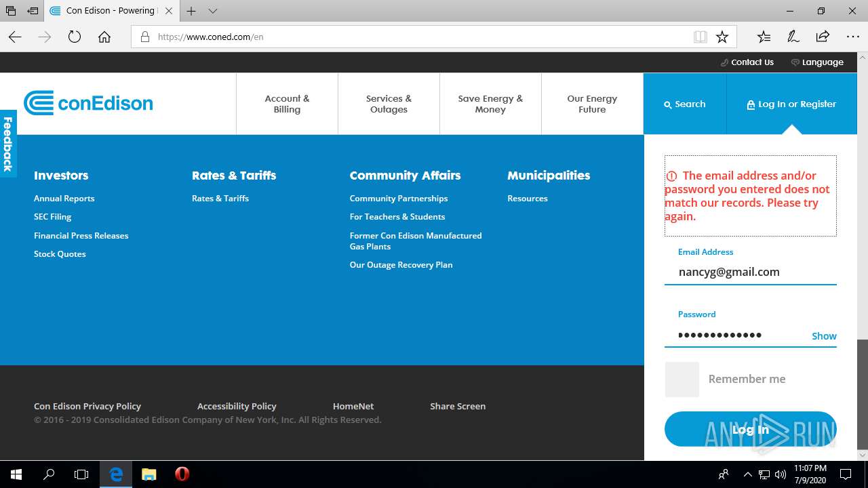This screenshot has height=488, width=868.
Task: Open Community Partnerships link
Action: pyautogui.click(x=399, y=199)
